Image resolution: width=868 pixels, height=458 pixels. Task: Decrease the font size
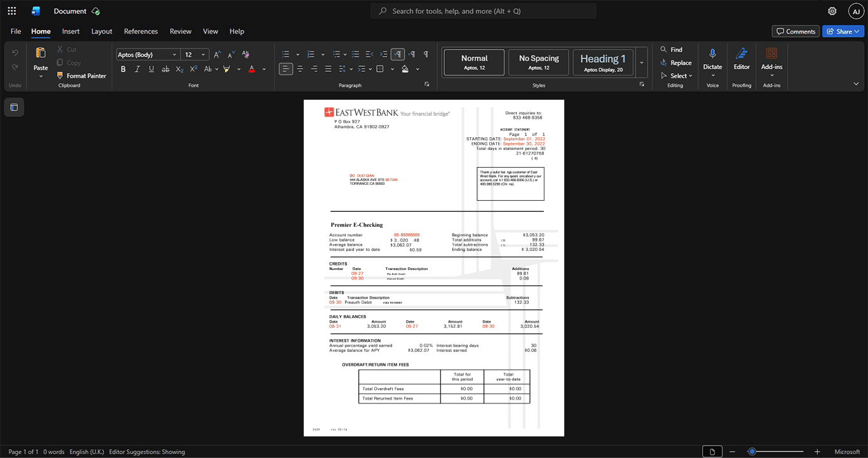pyautogui.click(x=231, y=55)
